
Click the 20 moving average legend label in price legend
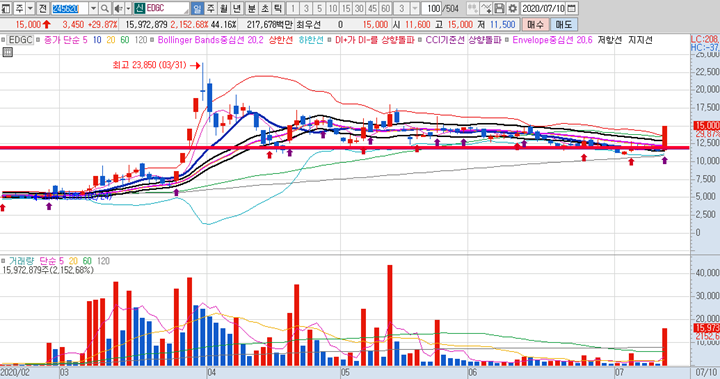click(x=111, y=40)
